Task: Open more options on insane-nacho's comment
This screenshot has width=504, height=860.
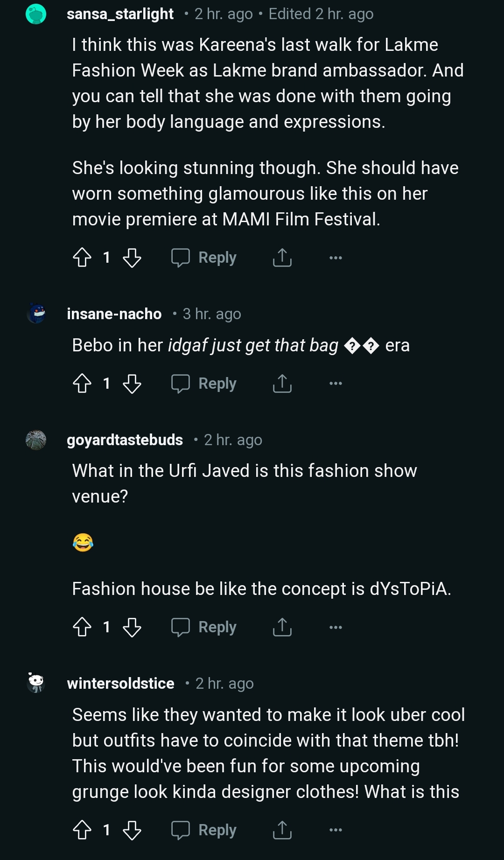Action: 336,384
